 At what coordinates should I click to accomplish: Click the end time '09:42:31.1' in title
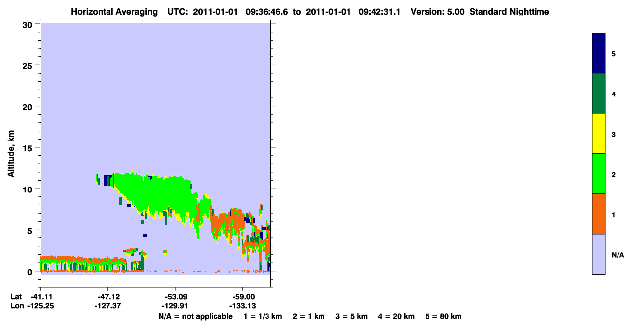click(x=380, y=12)
